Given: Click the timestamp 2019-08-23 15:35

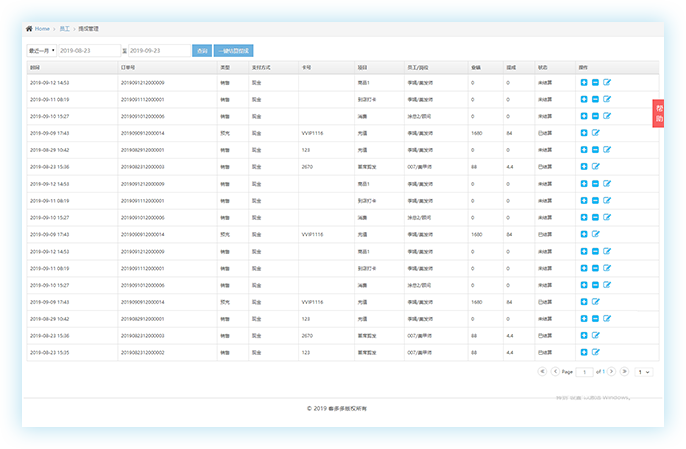Looking at the screenshot, I should [49, 352].
